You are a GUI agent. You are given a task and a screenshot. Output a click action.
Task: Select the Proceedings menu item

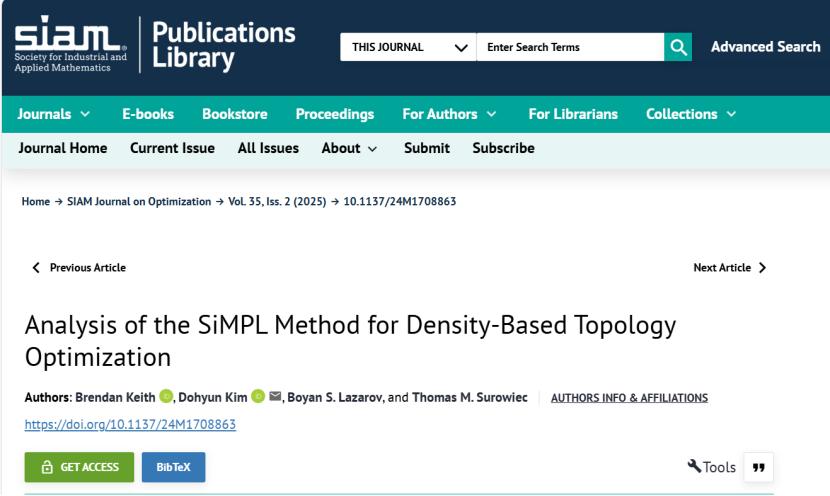335,114
